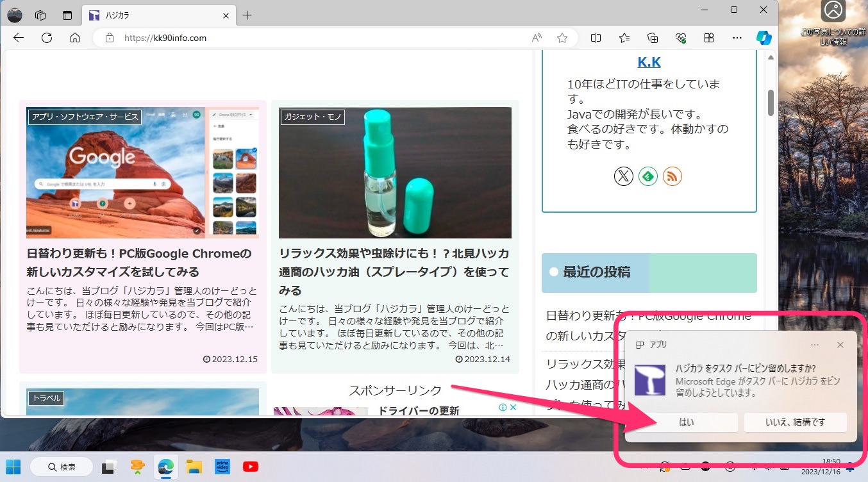
Task: Open Settings and more menu
Action: tap(737, 38)
